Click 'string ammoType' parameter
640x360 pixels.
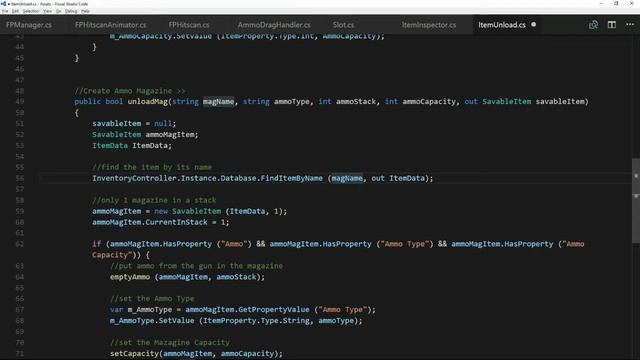coord(276,102)
